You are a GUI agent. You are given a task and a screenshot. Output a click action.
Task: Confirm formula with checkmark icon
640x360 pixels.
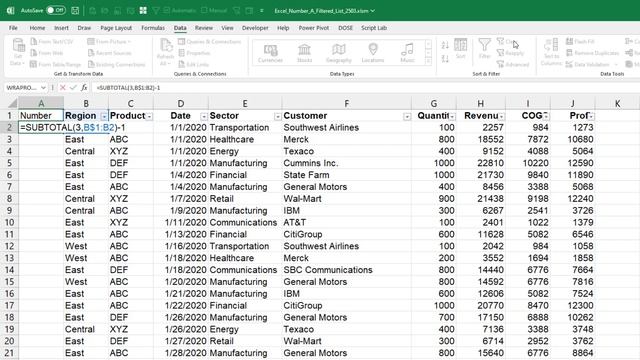[x=73, y=88]
